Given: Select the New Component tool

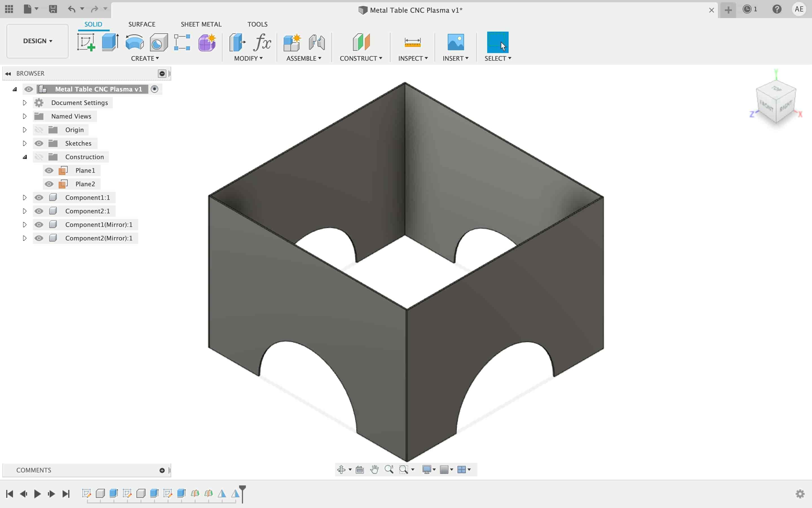Looking at the screenshot, I should [x=292, y=42].
